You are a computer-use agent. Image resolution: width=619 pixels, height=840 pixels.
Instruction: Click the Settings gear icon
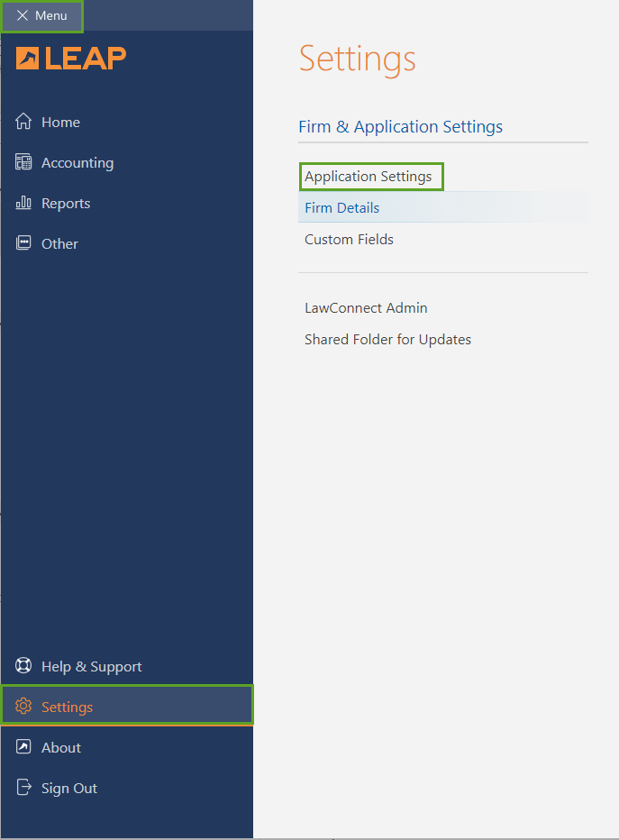pyautogui.click(x=23, y=707)
